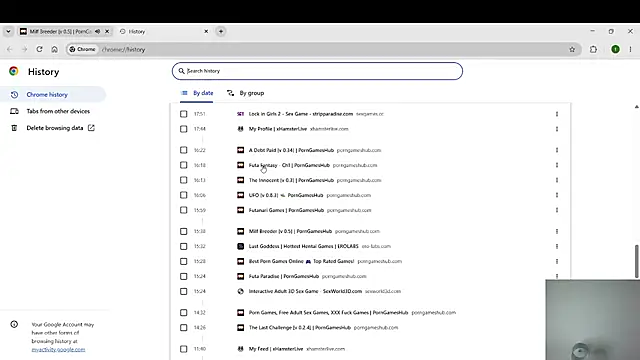The image size is (640, 360).
Task: Open the home page icon
Action: click(x=54, y=49)
